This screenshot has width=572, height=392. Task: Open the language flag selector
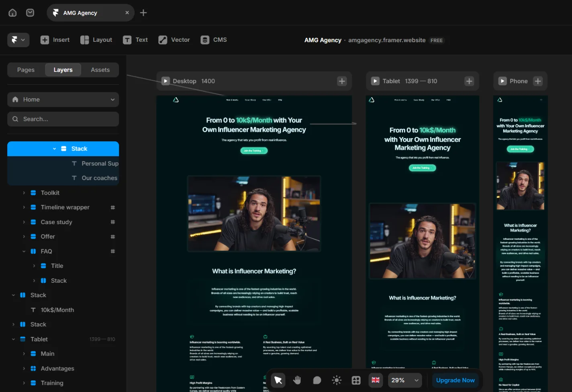(x=376, y=380)
